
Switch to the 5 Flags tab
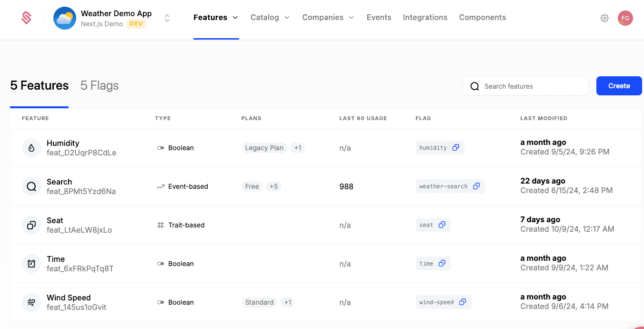(100, 86)
